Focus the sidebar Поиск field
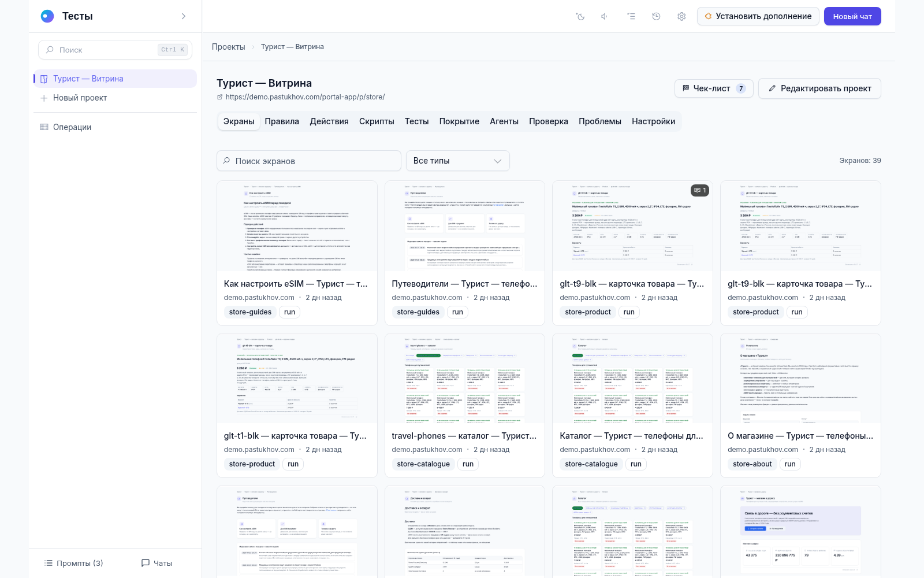Image resolution: width=924 pixels, height=578 pixels. coord(115,50)
